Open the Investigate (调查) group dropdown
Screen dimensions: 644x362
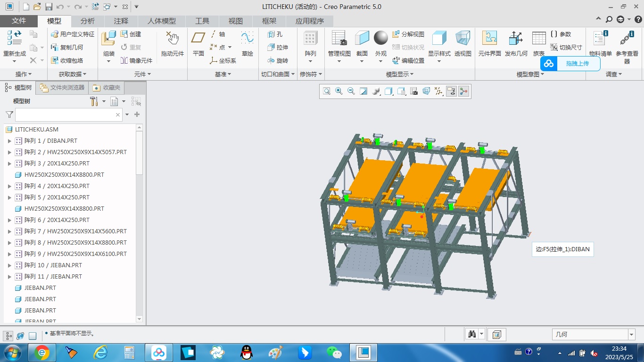pyautogui.click(x=614, y=74)
